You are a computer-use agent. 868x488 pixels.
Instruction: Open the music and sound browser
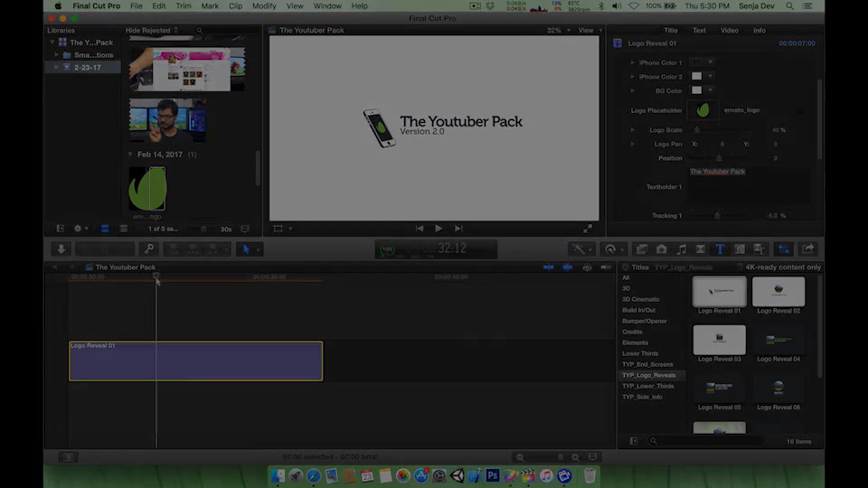pos(681,249)
